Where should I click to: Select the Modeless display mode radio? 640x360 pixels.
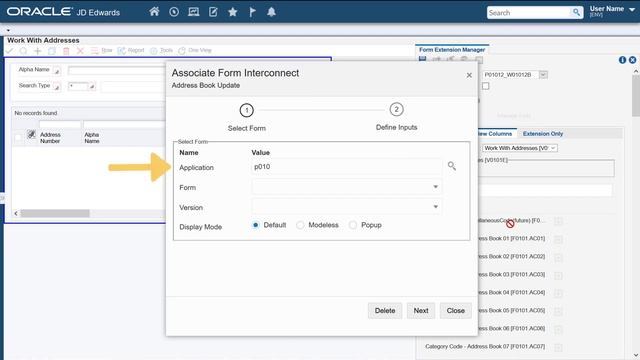tap(300, 225)
